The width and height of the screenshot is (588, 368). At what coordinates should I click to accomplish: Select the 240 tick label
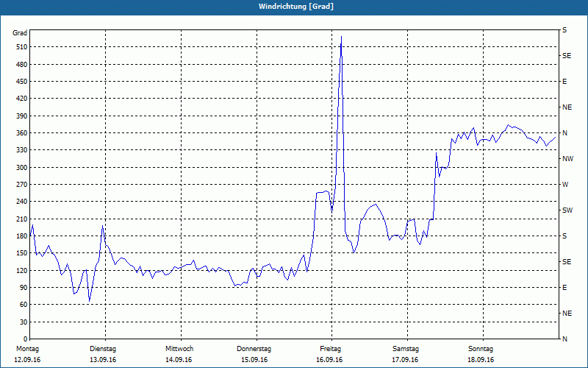(x=21, y=202)
